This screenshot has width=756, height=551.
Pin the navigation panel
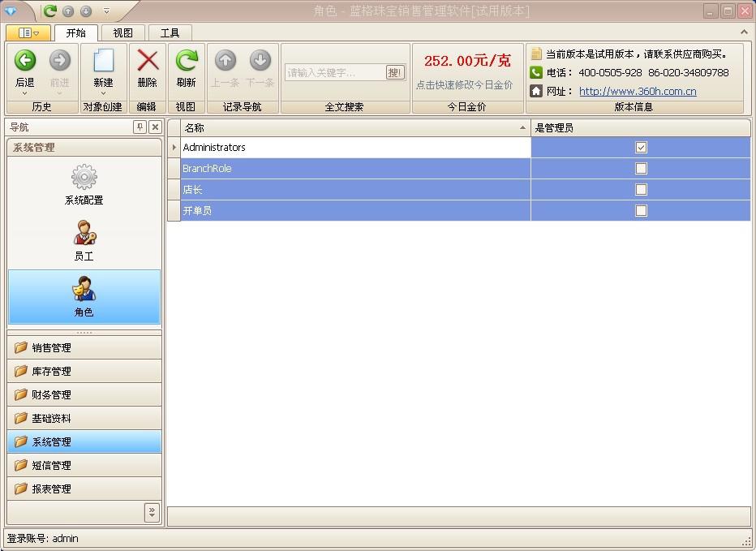pyautogui.click(x=140, y=127)
